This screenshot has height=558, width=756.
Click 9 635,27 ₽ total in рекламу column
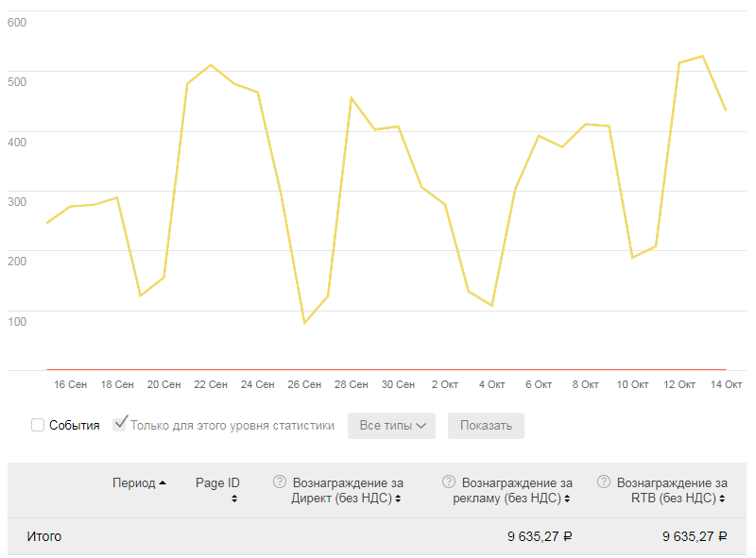[540, 536]
